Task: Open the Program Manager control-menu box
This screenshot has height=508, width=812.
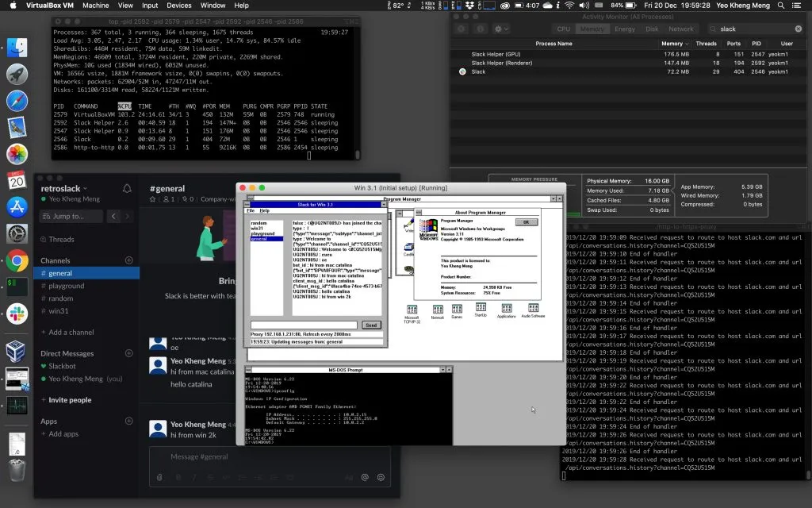Action: point(251,198)
